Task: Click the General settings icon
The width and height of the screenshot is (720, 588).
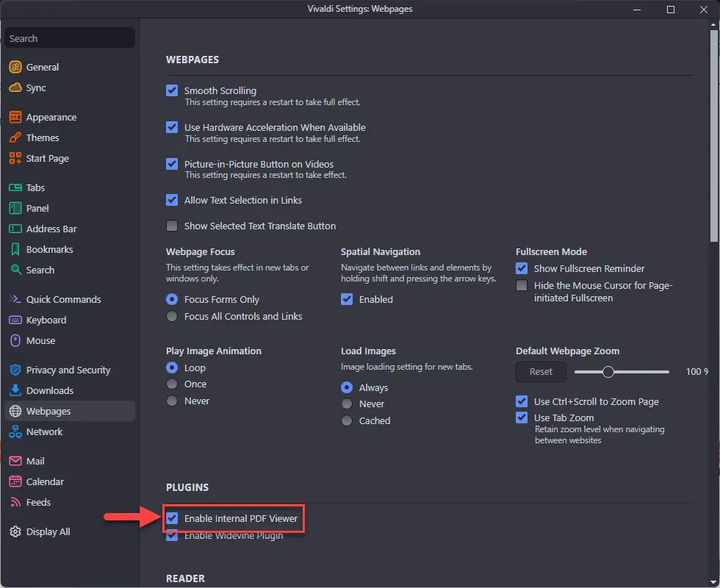Action: click(x=15, y=67)
